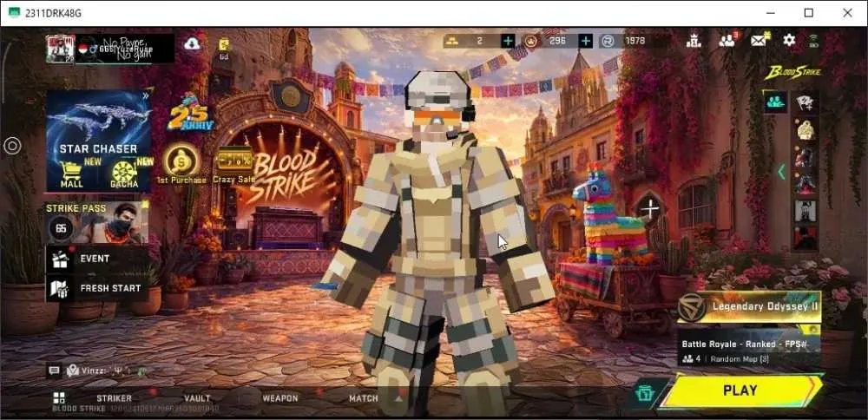Image resolution: width=868 pixels, height=420 pixels.
Task: Open the leaderboard podium icon
Action: [694, 41]
